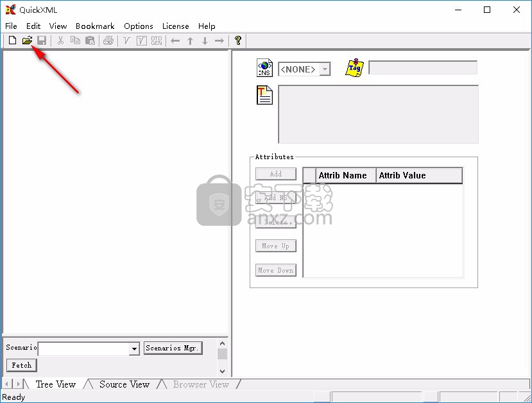This screenshot has width=532, height=403.
Task: Click the yellow Tag note icon
Action: (354, 68)
